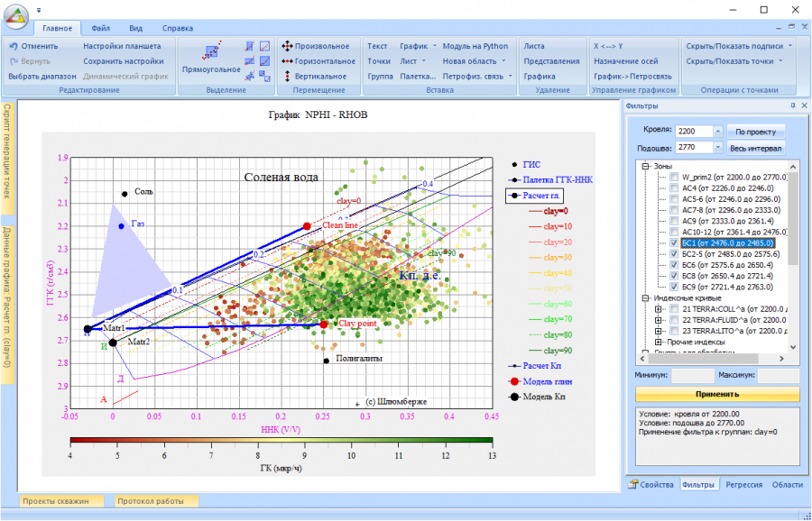The width and height of the screenshot is (812, 521).
Task: Click the ГИС legend entry
Action: 526,165
